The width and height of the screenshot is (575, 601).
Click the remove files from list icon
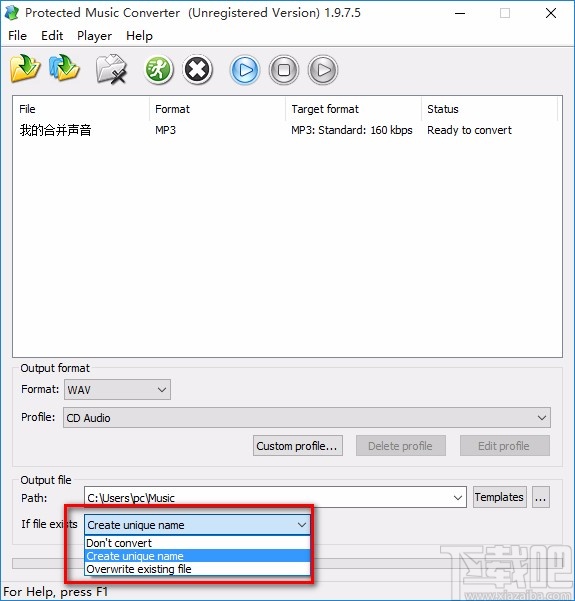point(111,69)
